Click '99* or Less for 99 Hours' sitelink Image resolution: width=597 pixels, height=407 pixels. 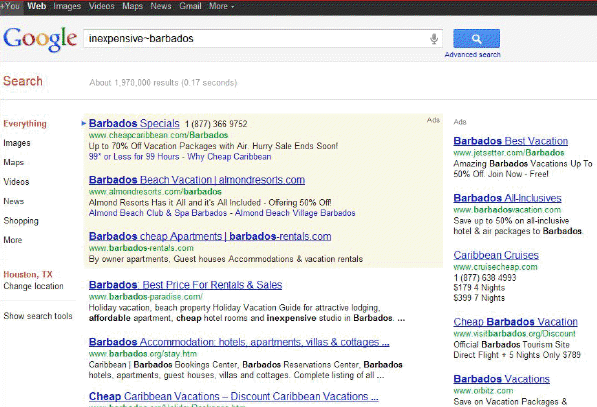pos(134,156)
